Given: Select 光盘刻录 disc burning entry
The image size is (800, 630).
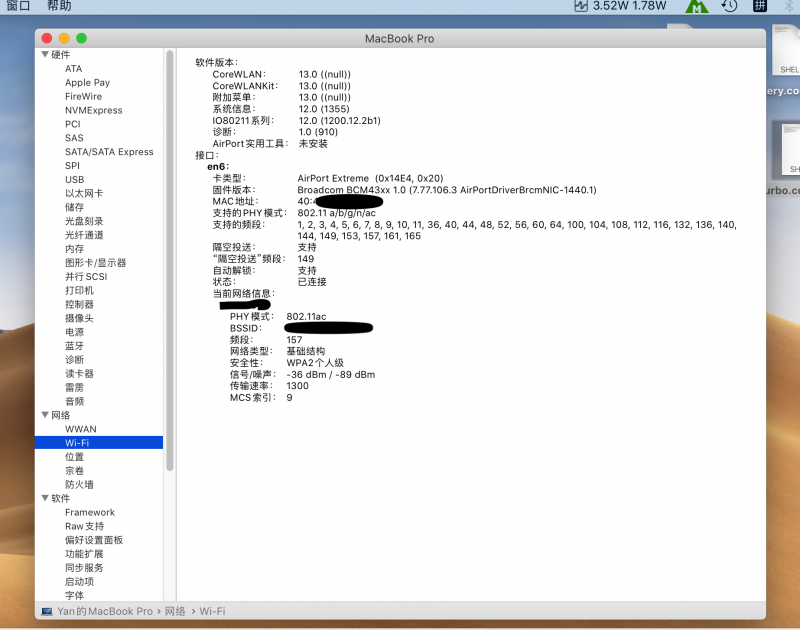Looking at the screenshot, I should 84,221.
